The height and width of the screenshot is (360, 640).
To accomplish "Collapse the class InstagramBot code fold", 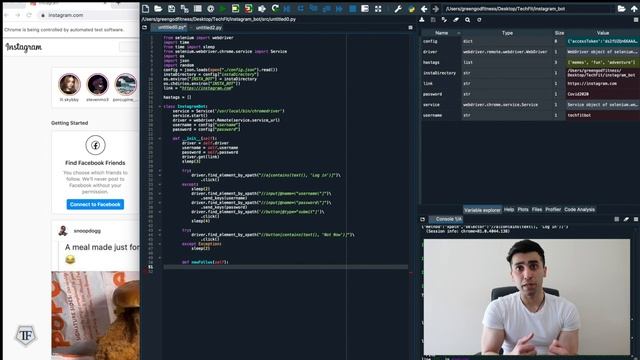I will coord(160,107).
